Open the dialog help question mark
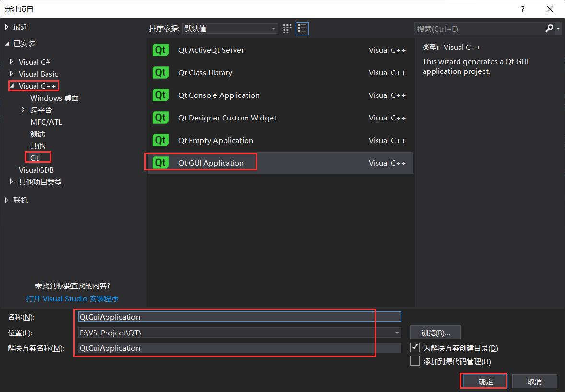Viewport: 565px width, 392px height. (x=522, y=9)
